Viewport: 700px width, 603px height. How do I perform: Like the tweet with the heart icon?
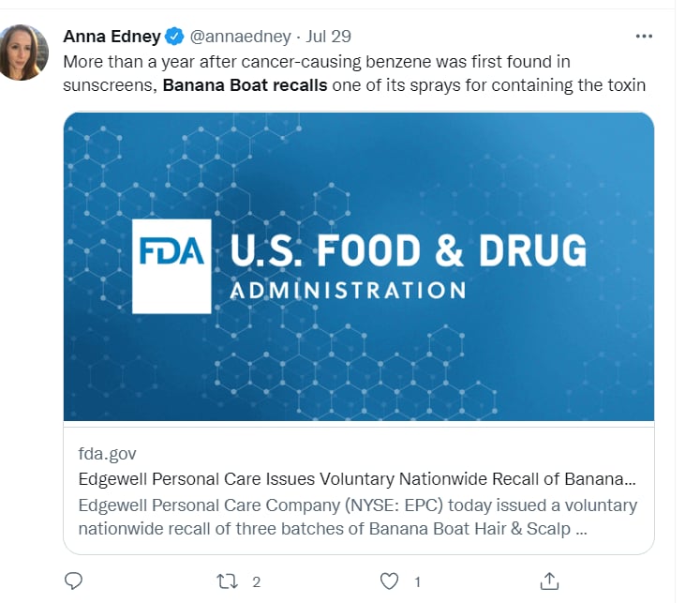pos(391,580)
